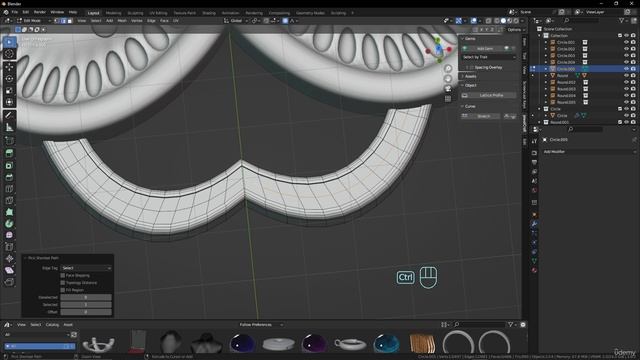640x360 pixels.
Task: Open the Render menu
Action: [x=40, y=12]
